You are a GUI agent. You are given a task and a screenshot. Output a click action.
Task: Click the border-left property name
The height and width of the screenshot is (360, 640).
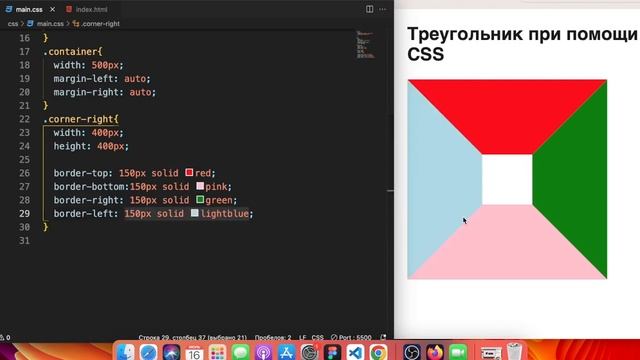tap(83, 213)
